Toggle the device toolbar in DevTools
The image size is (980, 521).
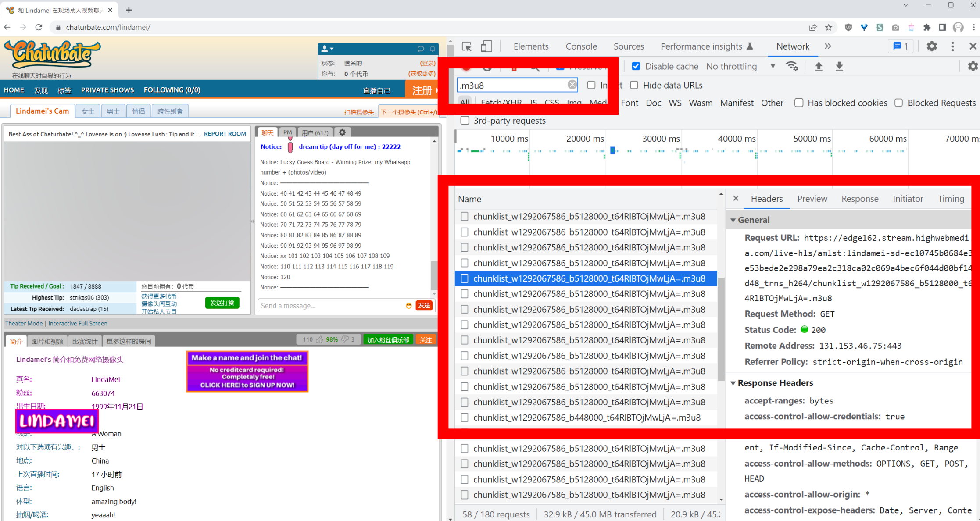486,46
